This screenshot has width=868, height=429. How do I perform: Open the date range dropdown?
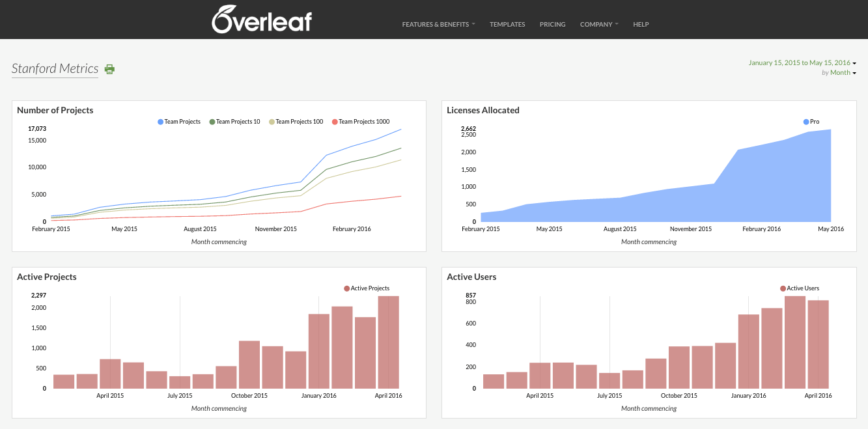(x=802, y=62)
